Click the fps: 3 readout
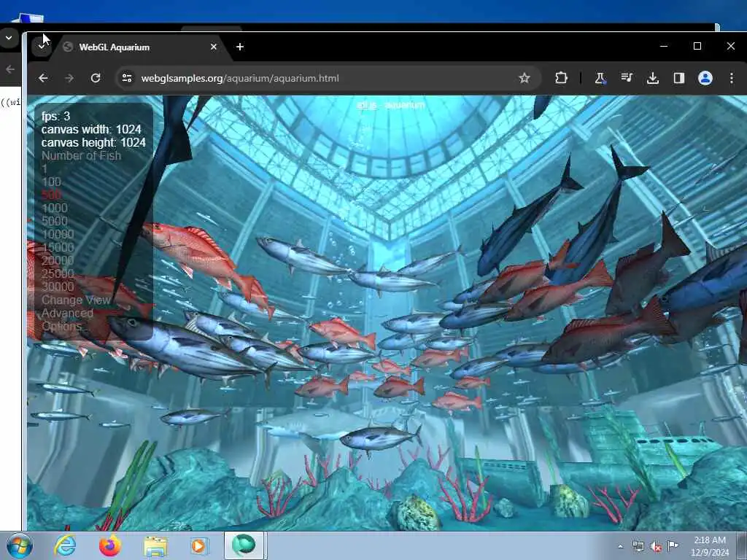Viewport: 747px width, 560px height. point(55,116)
